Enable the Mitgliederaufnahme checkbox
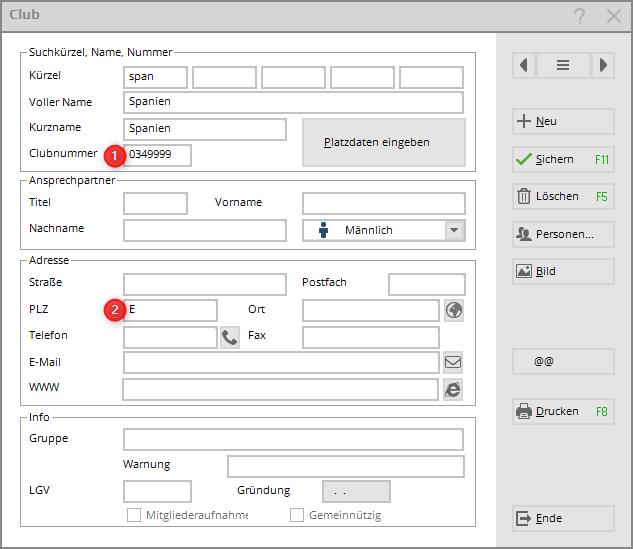 (133, 515)
